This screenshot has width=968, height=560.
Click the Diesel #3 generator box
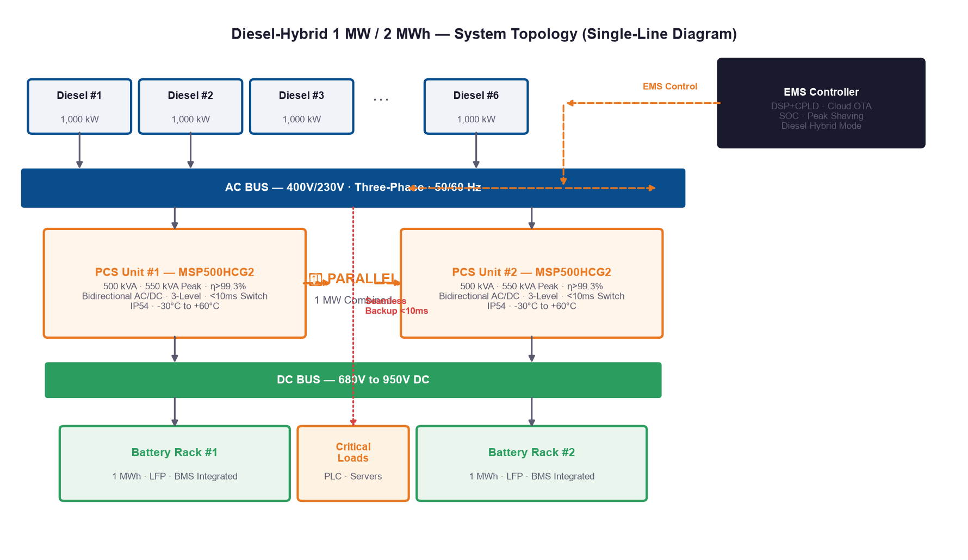(302, 107)
